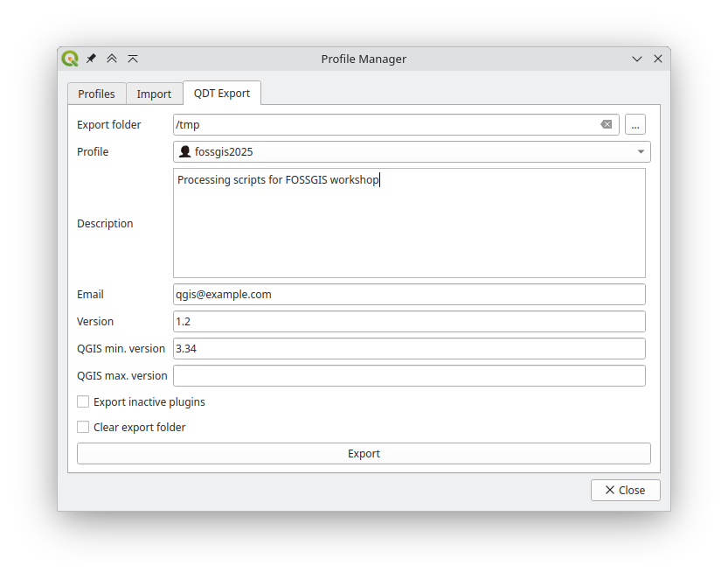The height and width of the screenshot is (579, 728).
Task: Minimize the Profile Manager dialog via chevron
Action: tap(637, 59)
